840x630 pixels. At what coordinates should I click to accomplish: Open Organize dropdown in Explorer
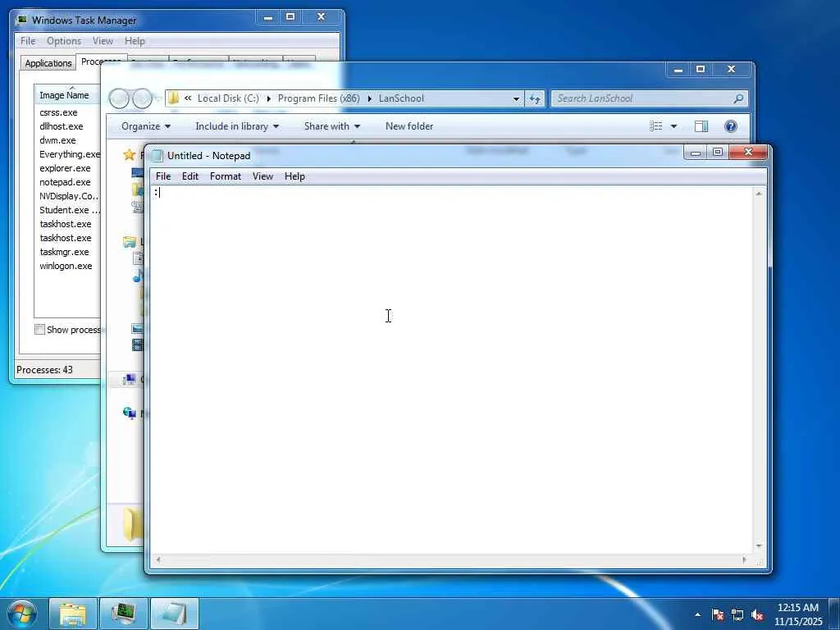click(146, 126)
